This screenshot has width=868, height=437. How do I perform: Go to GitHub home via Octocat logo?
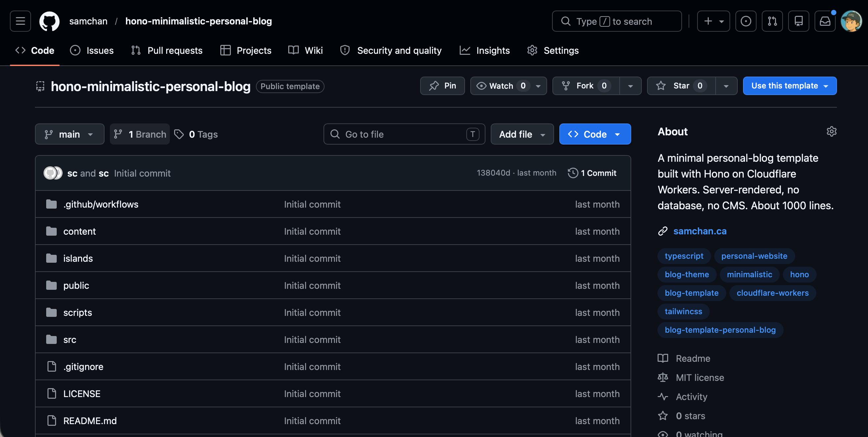pyautogui.click(x=49, y=21)
